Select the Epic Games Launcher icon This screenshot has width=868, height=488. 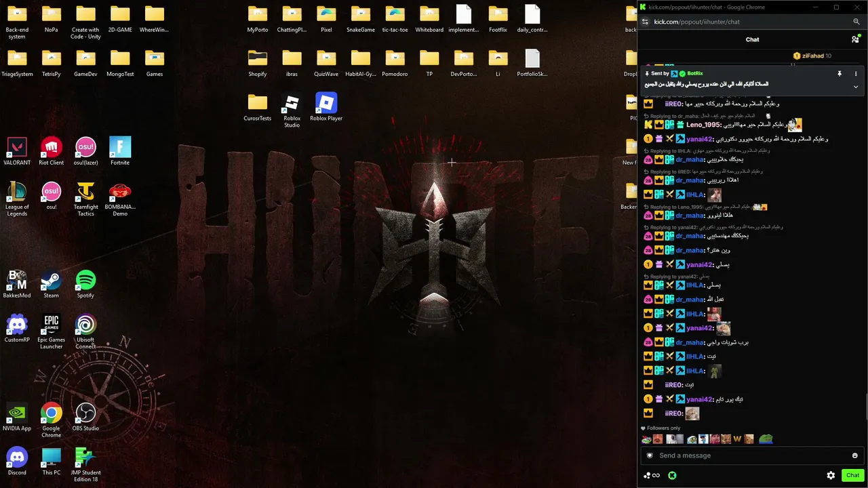[52, 332]
